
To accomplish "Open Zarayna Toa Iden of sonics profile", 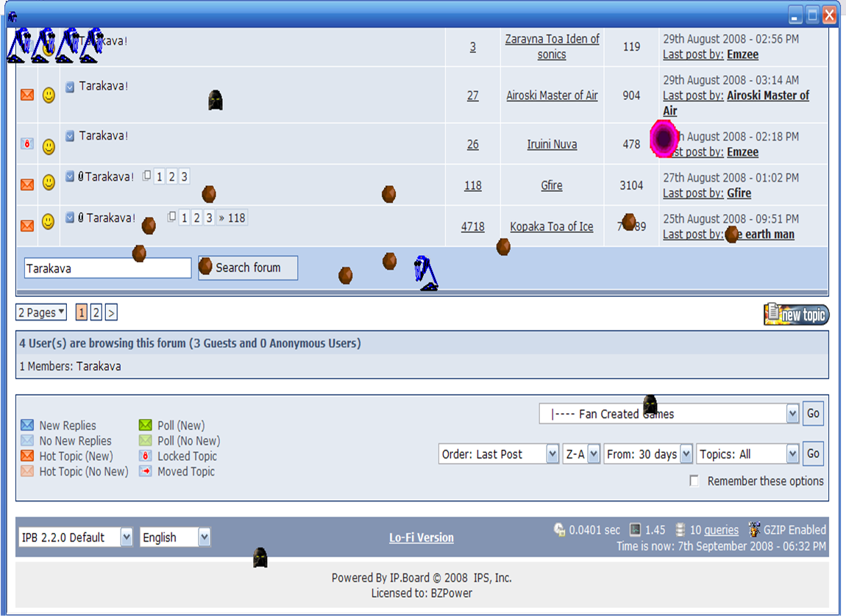I will point(552,46).
